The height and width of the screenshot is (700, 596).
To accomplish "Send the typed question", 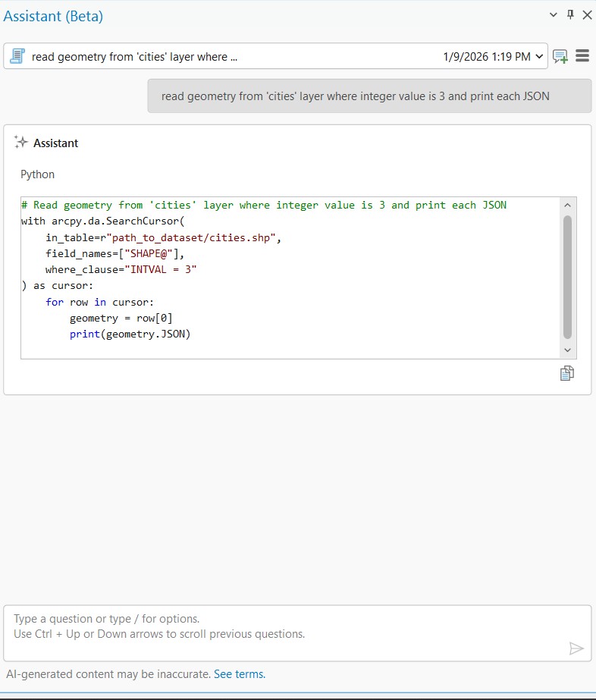I will click(x=576, y=648).
